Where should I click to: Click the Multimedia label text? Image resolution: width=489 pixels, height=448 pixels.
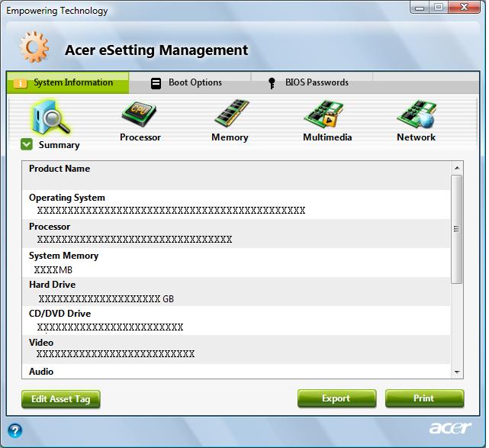point(327,137)
